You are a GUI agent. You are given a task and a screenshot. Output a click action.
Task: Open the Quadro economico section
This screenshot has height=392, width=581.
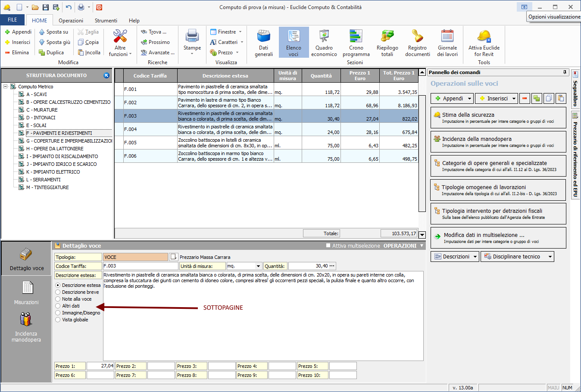(x=324, y=43)
